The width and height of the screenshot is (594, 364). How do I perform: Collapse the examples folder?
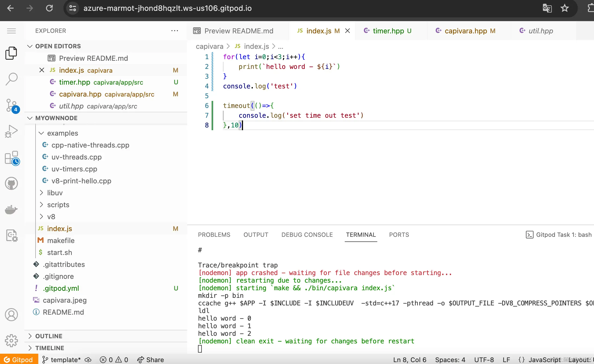coord(62,133)
